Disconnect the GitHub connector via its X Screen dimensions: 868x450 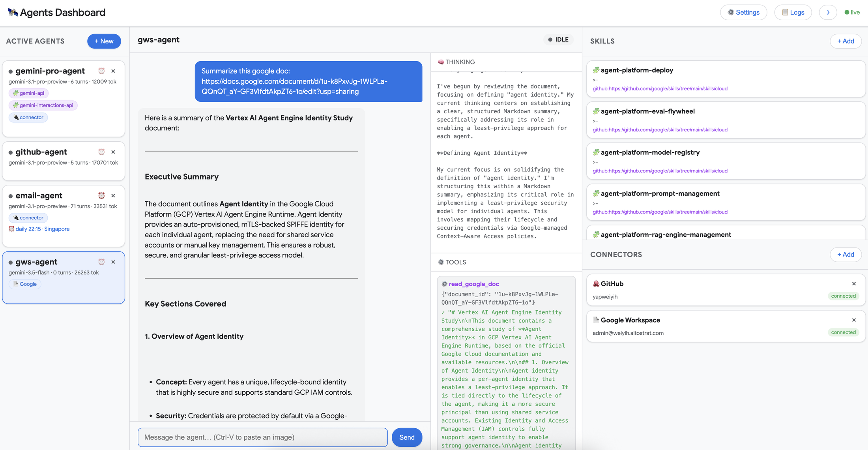854,283
